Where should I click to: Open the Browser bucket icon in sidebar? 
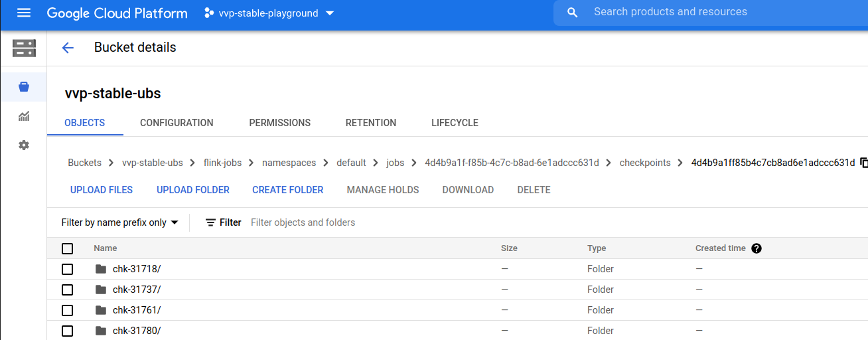24,87
